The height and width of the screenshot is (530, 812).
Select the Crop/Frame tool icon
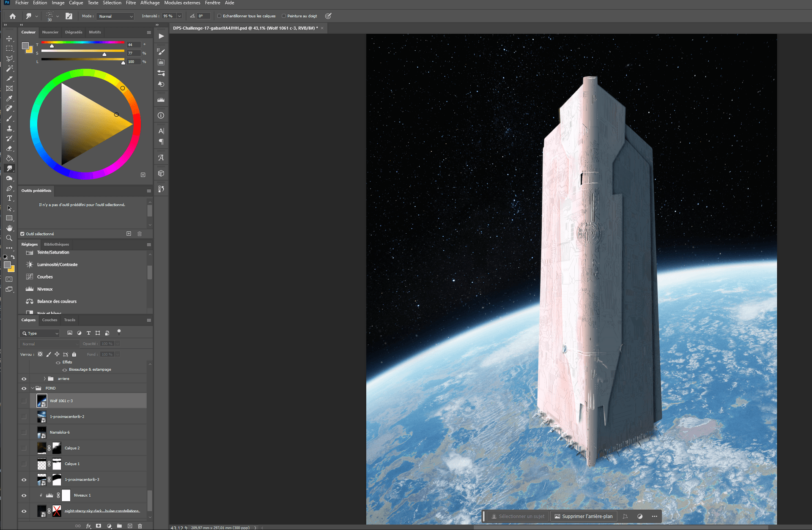9,88
